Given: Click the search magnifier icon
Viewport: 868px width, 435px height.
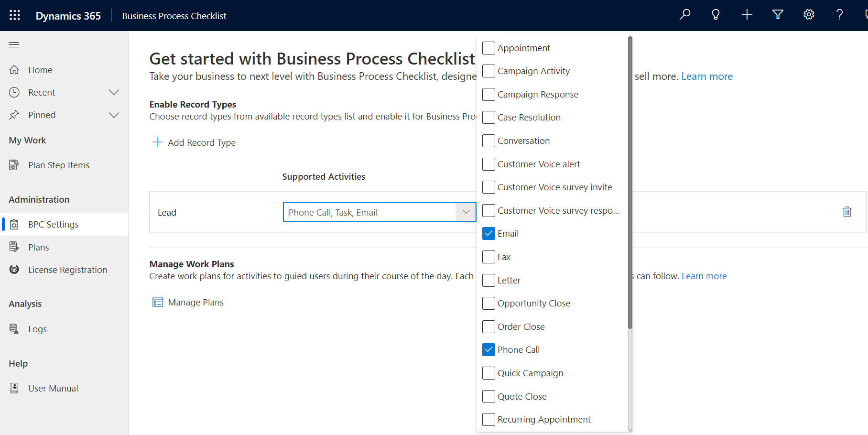Looking at the screenshot, I should pyautogui.click(x=685, y=15).
